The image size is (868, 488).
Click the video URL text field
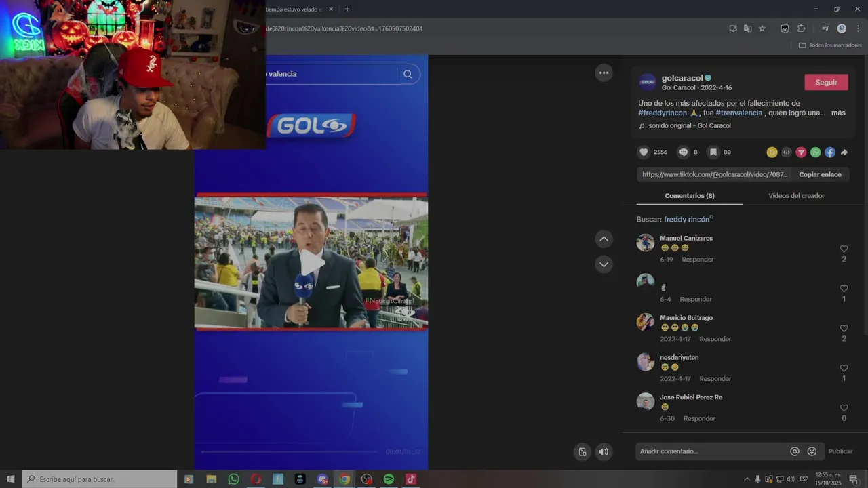coord(715,174)
